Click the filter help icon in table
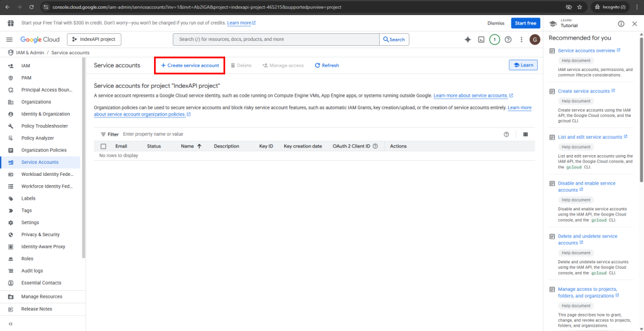Image resolution: width=644 pixels, height=331 pixels. (x=506, y=134)
